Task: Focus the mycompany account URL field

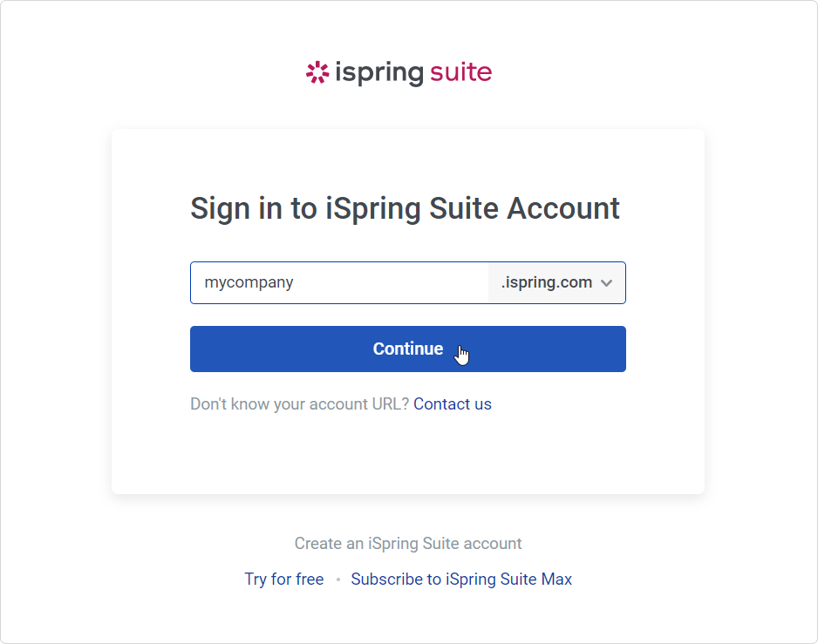Action: tap(339, 282)
